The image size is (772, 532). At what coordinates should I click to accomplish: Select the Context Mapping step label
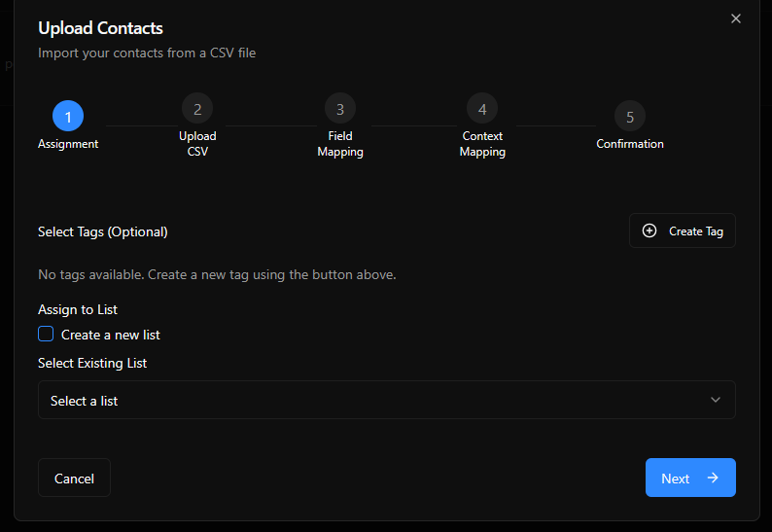482,144
